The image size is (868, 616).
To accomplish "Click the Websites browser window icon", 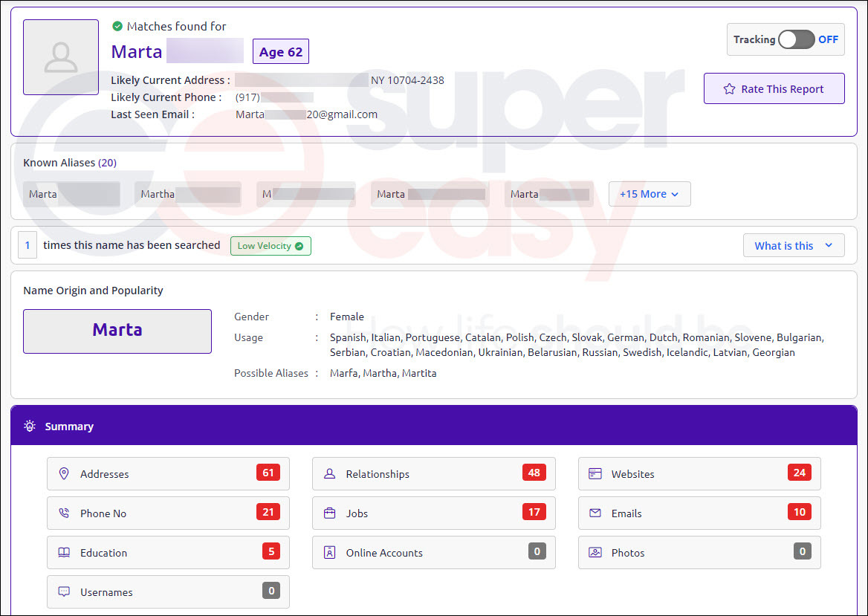I will tap(595, 474).
